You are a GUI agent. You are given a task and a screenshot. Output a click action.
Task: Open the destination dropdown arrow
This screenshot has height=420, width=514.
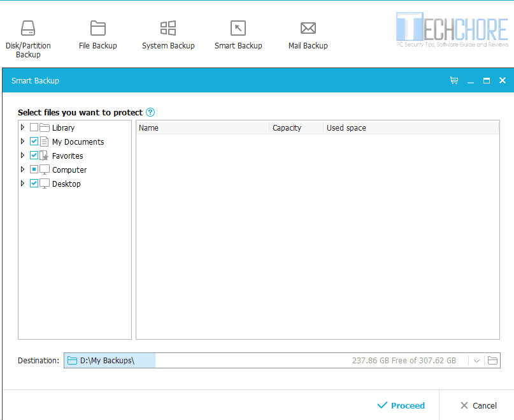476,361
